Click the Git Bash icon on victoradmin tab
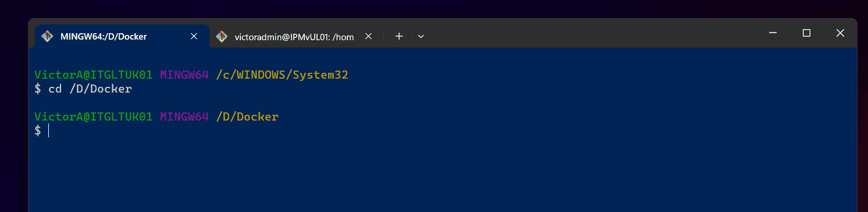This screenshot has width=868, height=212. 221,37
